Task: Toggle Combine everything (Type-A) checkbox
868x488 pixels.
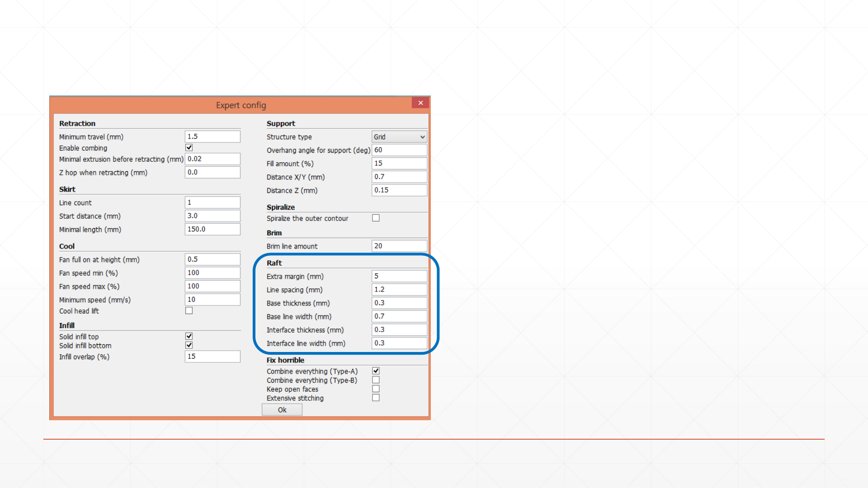Action: pyautogui.click(x=376, y=371)
